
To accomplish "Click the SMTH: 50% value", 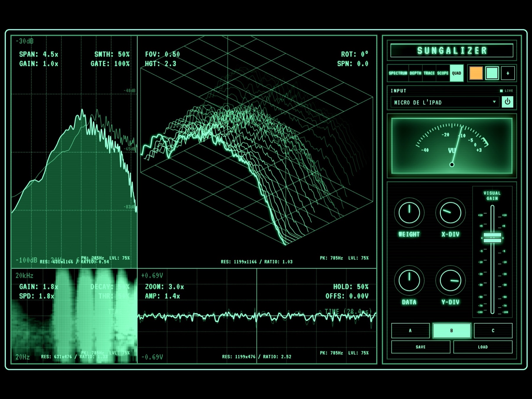I will coord(112,54).
